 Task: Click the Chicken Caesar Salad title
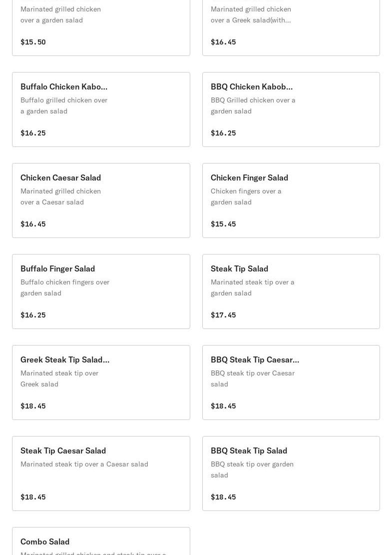(x=60, y=177)
